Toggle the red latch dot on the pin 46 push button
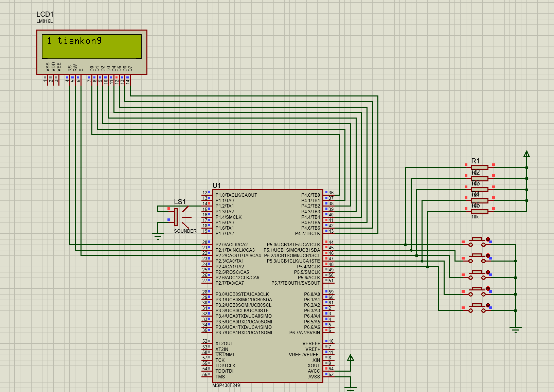 click(488, 272)
